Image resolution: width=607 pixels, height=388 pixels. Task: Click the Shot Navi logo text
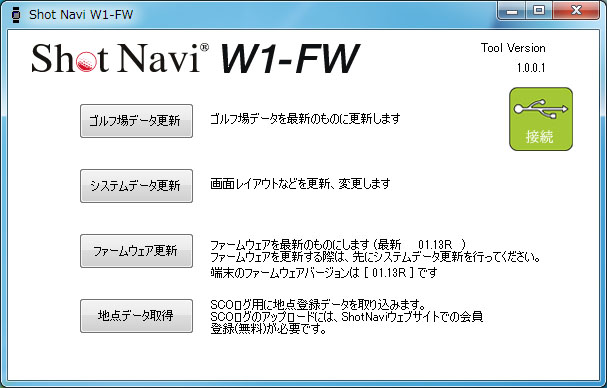tap(120, 58)
